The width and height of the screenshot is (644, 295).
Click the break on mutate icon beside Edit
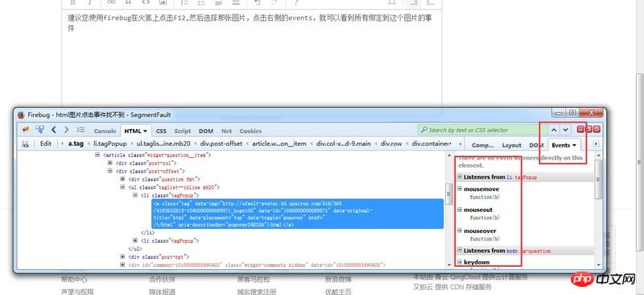26,143
